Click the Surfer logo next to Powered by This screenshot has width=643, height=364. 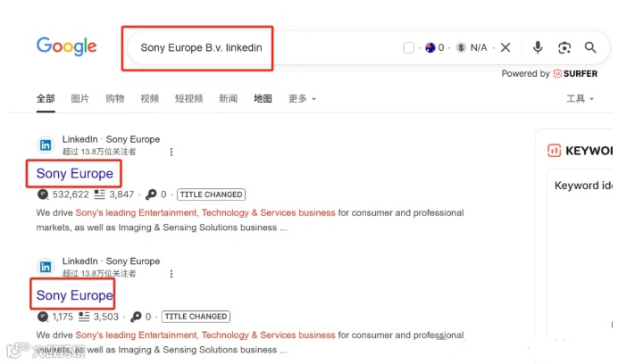575,74
